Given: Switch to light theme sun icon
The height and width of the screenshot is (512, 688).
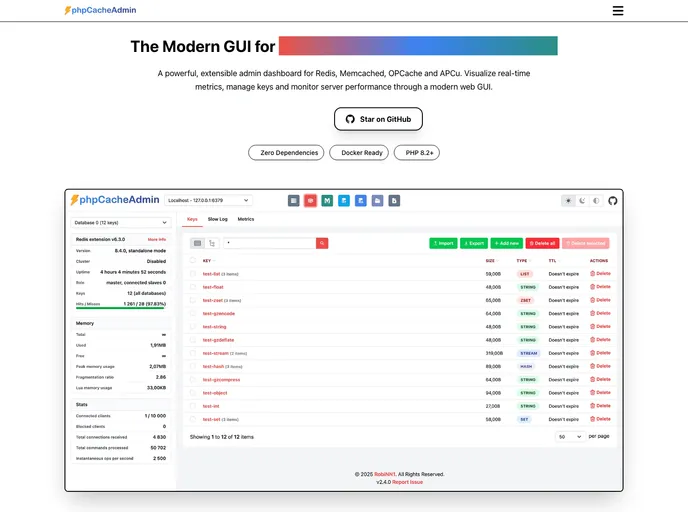Looking at the screenshot, I should point(568,201).
